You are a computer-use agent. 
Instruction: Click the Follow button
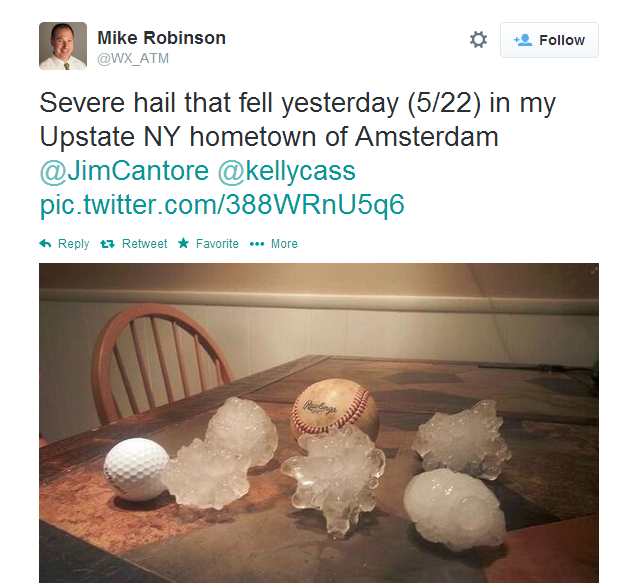coord(549,40)
